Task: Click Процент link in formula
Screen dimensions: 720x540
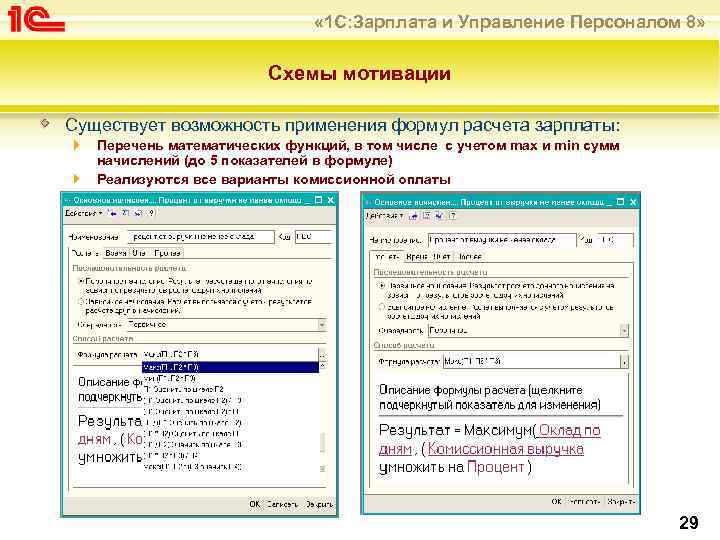Action: coord(495,467)
